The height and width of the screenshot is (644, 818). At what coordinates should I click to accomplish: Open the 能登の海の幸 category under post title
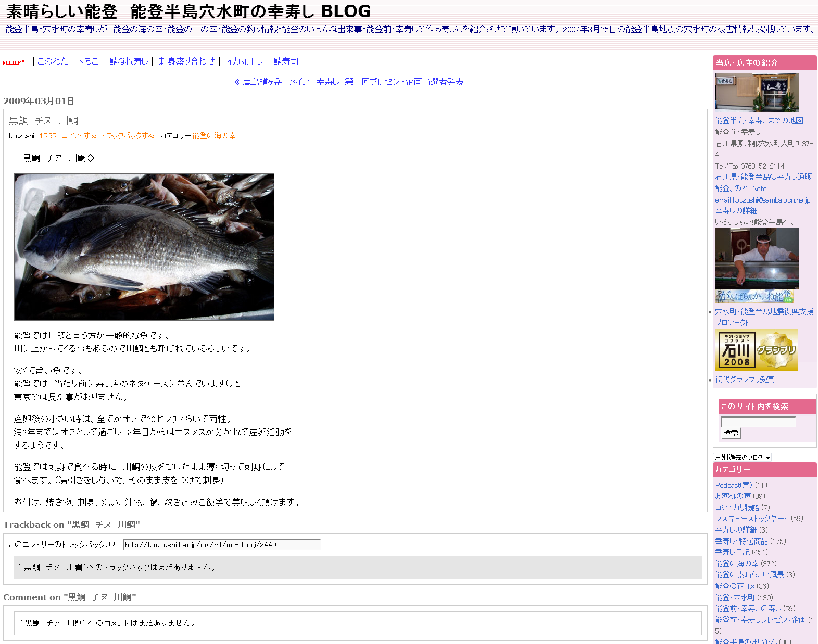pos(214,136)
